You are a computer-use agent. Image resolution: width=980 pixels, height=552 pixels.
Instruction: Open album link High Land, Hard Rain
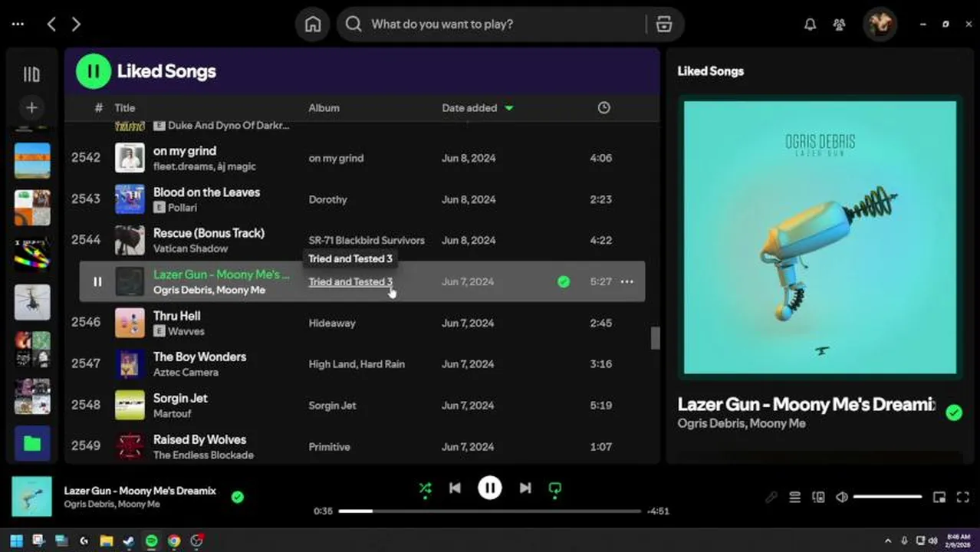pos(357,364)
